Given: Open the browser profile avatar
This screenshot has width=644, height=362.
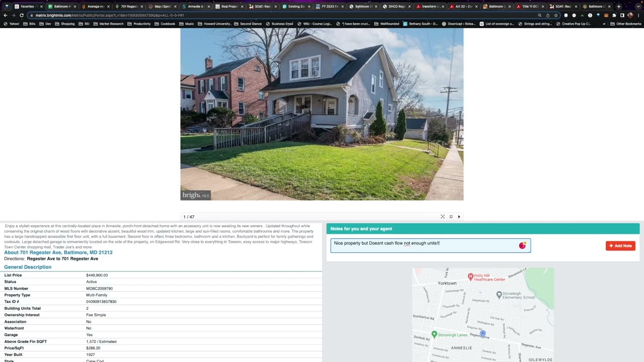Looking at the screenshot, I should point(630,15).
